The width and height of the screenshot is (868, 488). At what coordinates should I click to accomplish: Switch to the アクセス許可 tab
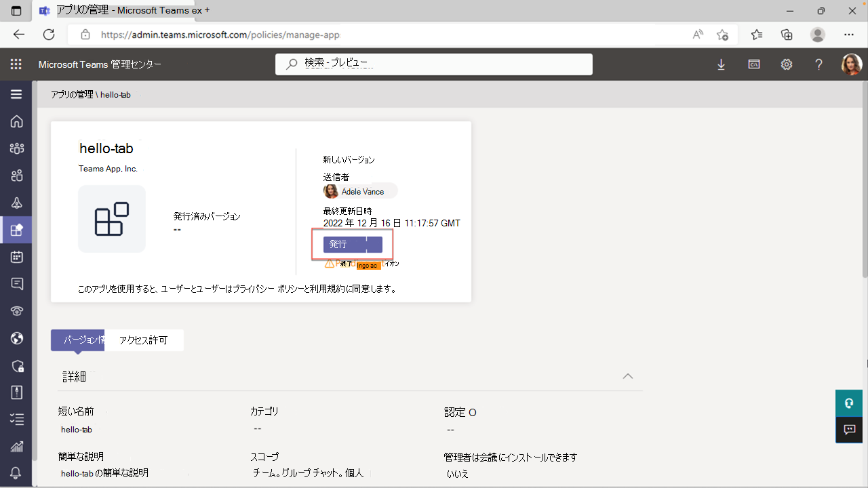144,340
